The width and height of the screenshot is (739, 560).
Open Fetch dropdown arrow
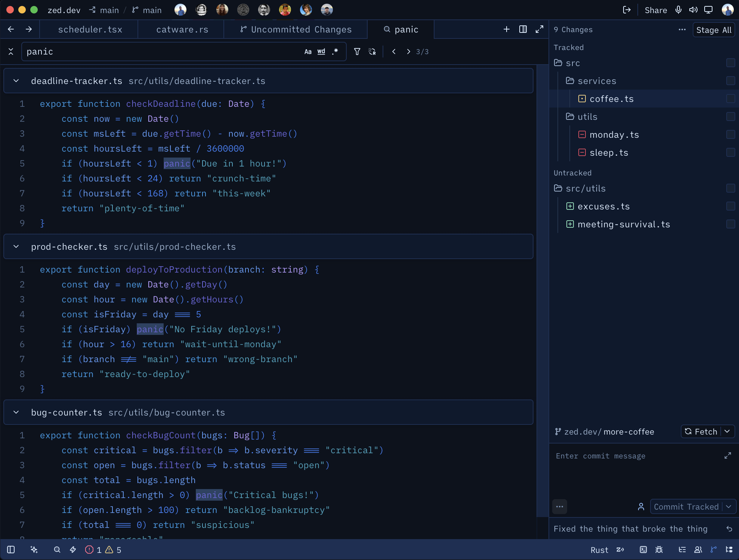[727, 432]
